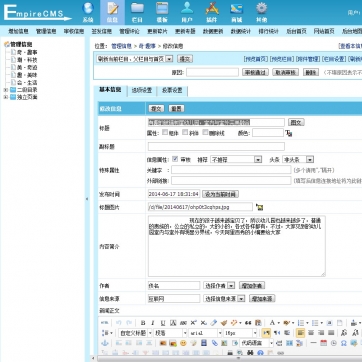Image resolution: width=362 pixels, height=362 pixels.
Task: Click the 关键字 keywords input field
Action: [x=231, y=170]
